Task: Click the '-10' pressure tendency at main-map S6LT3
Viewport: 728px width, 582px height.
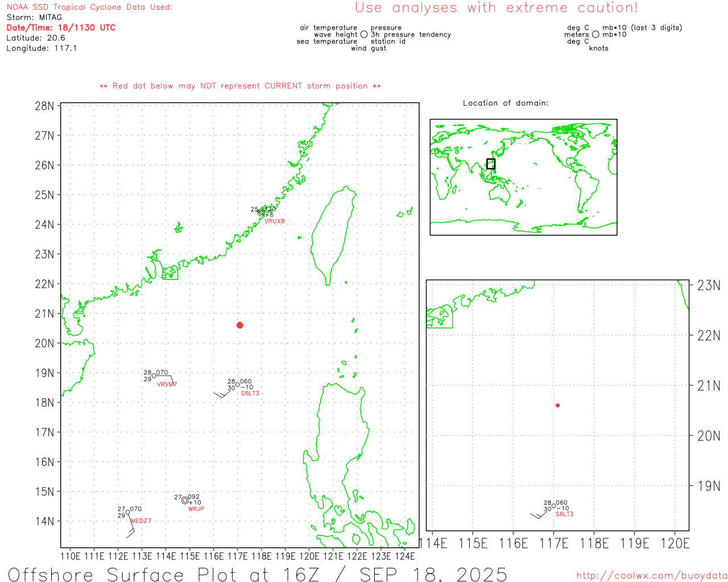Action: click(247, 388)
